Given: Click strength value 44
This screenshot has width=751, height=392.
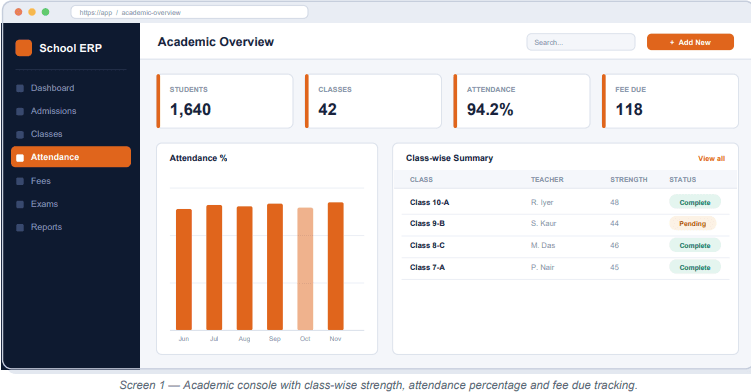Looking at the screenshot, I should coord(614,224).
